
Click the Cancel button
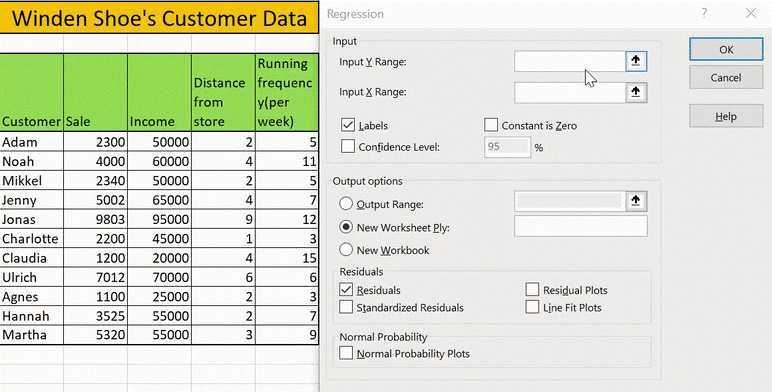coord(726,78)
